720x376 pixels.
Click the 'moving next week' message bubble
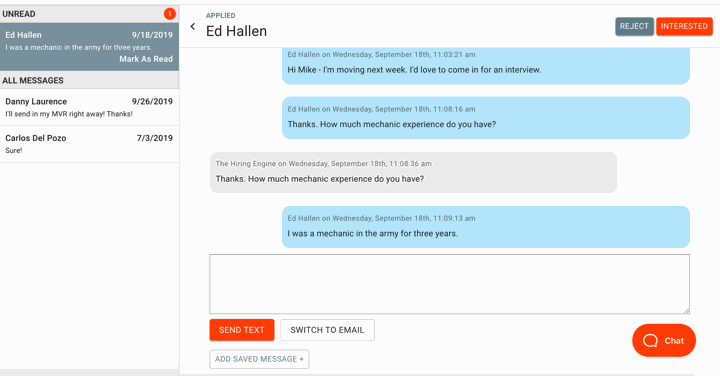pyautogui.click(x=485, y=66)
